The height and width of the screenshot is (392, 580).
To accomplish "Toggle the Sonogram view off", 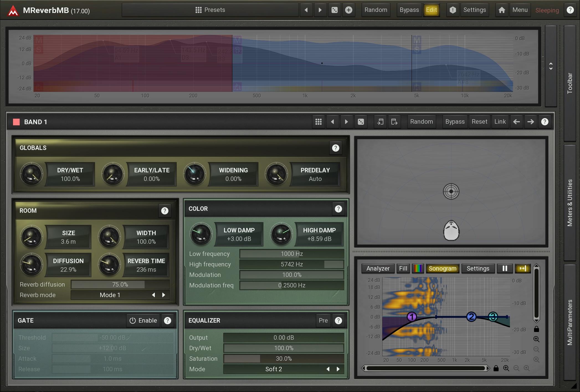I will [x=442, y=268].
